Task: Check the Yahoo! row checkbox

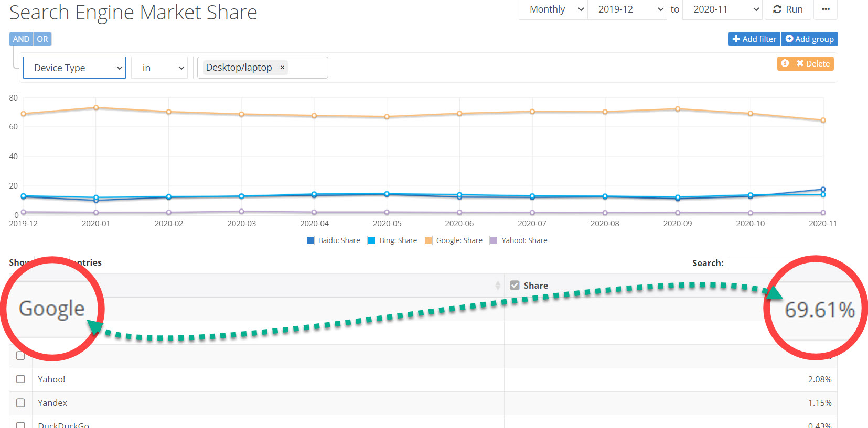Action: 20,379
